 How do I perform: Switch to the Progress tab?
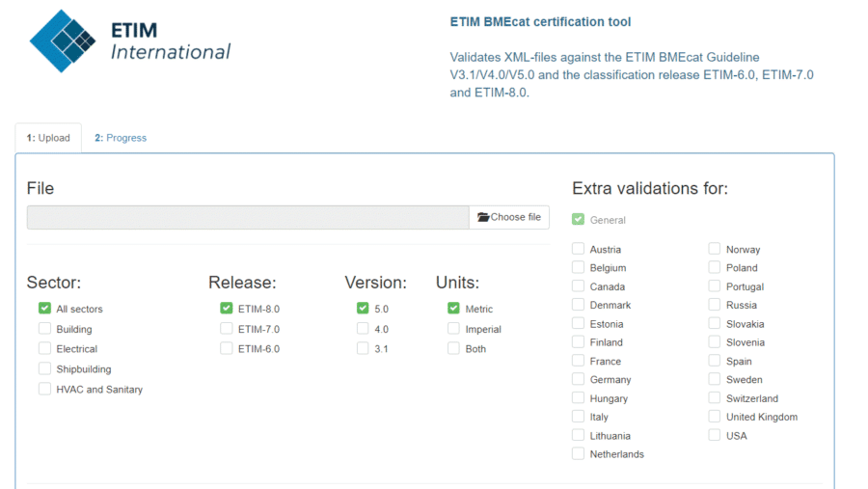coord(121,138)
